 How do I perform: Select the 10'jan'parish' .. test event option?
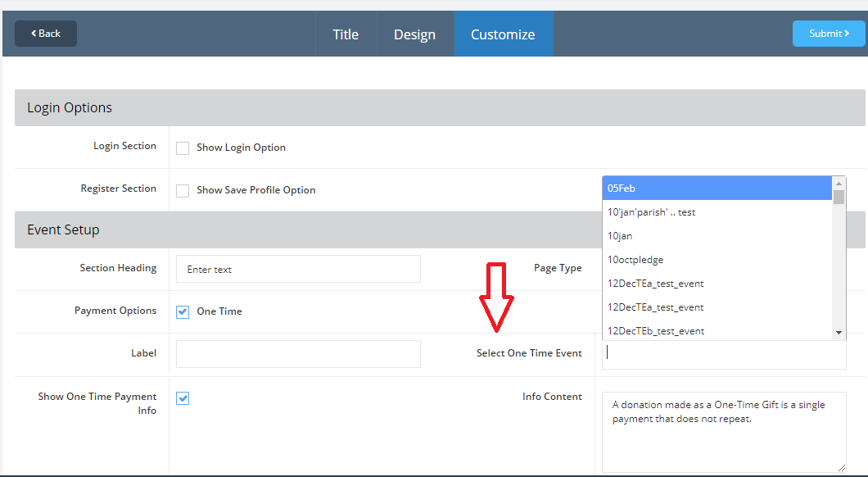point(717,212)
